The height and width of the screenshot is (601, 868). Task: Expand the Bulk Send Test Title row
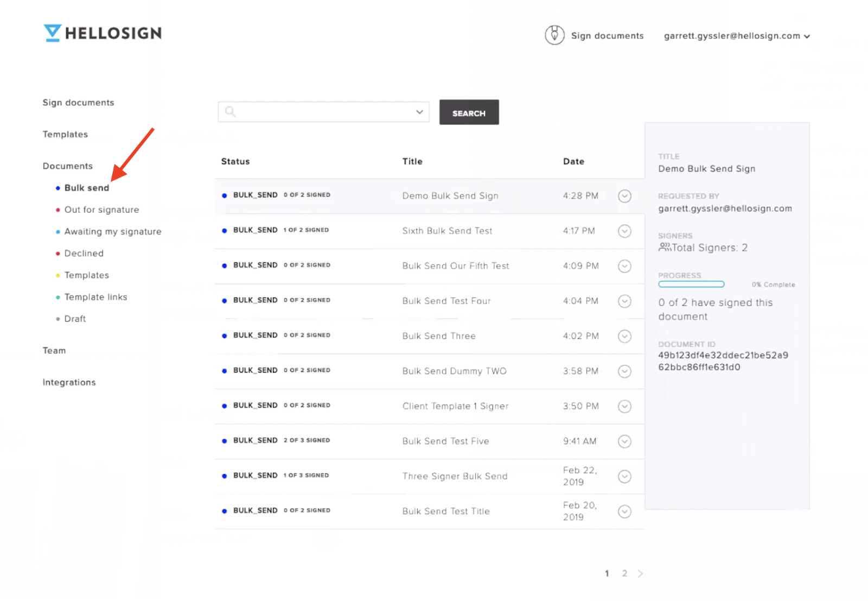click(x=624, y=511)
